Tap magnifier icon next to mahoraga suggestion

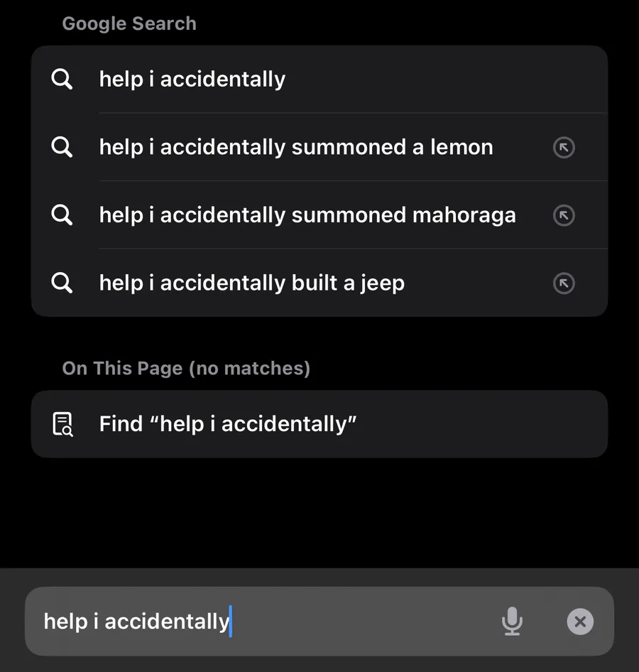point(62,215)
